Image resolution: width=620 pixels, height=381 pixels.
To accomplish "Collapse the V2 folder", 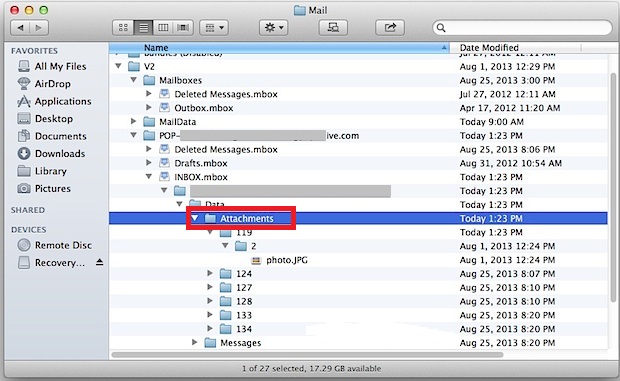I will (x=118, y=66).
